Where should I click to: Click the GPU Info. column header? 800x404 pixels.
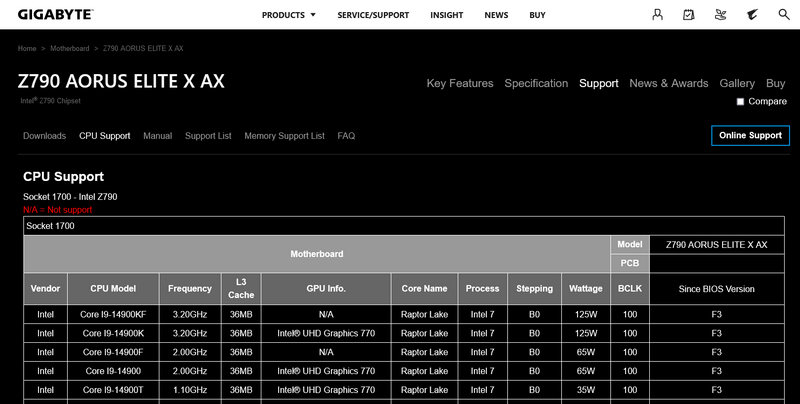[x=326, y=289]
